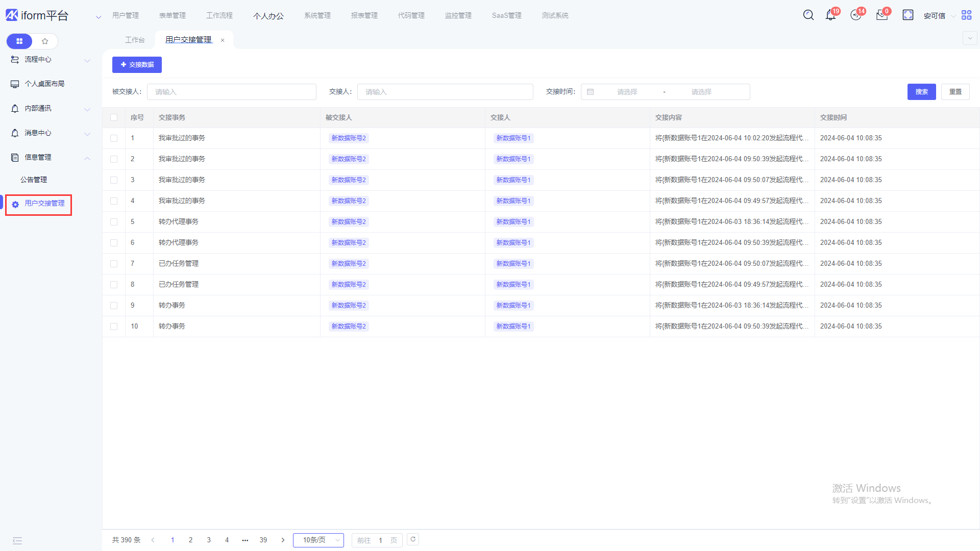Click the 交接数据 button

[137, 65]
